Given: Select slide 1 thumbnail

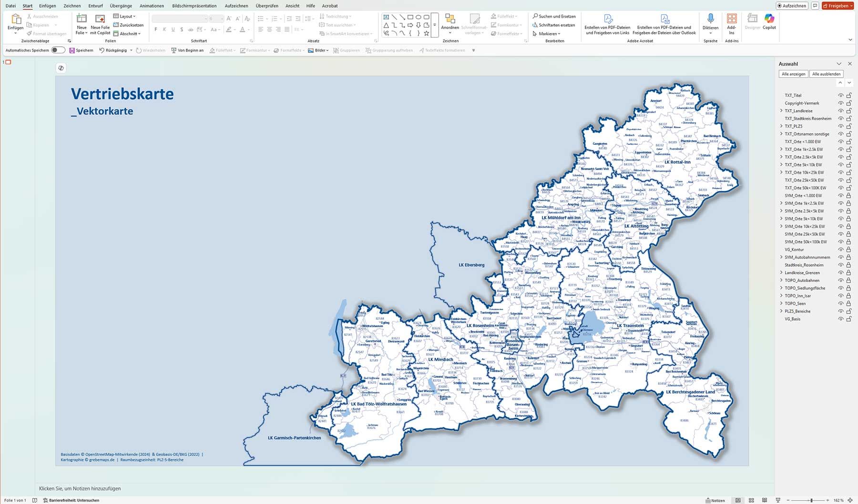Looking at the screenshot, I should coord(8,62).
